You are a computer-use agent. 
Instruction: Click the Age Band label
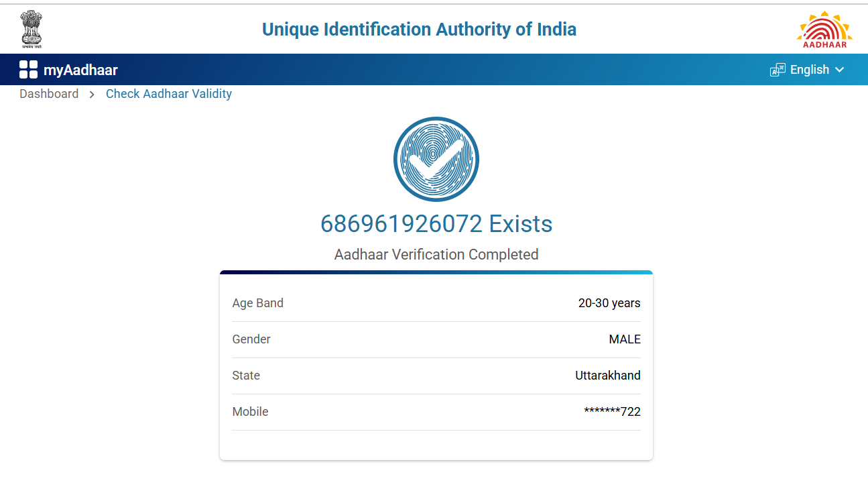pos(258,303)
